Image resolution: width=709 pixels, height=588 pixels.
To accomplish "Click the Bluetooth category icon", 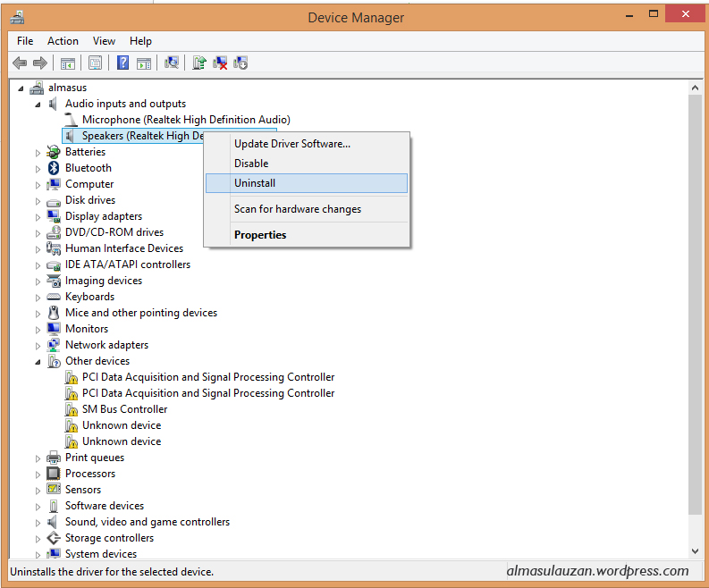I will coord(54,168).
